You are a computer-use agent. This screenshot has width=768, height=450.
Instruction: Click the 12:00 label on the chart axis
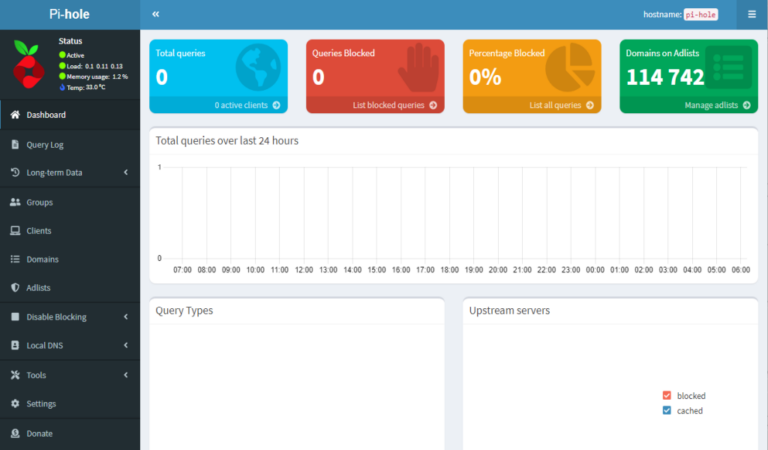click(304, 270)
